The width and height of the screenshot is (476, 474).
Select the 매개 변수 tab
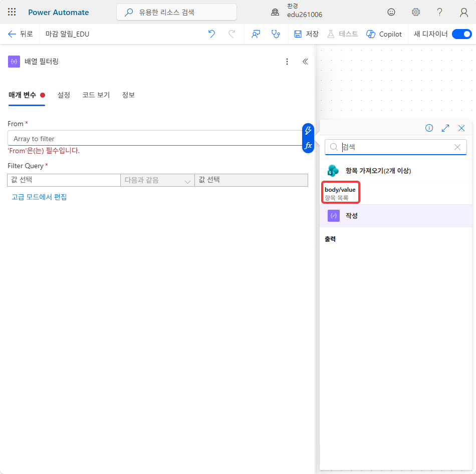point(27,95)
